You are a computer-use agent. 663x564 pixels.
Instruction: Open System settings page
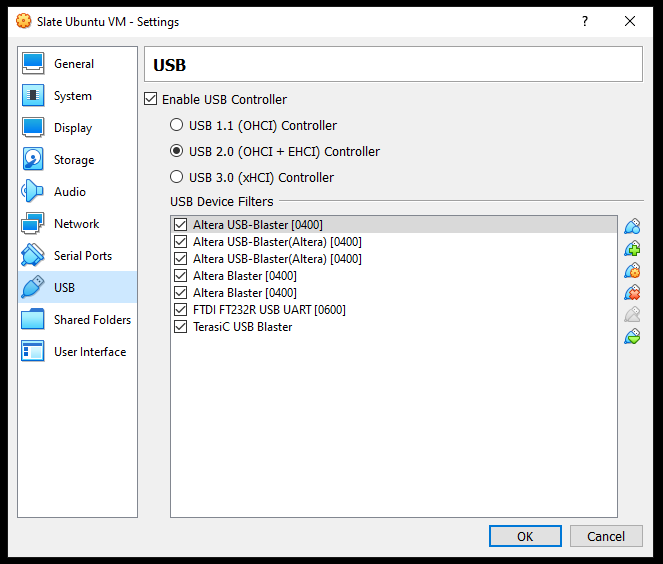click(x=78, y=96)
